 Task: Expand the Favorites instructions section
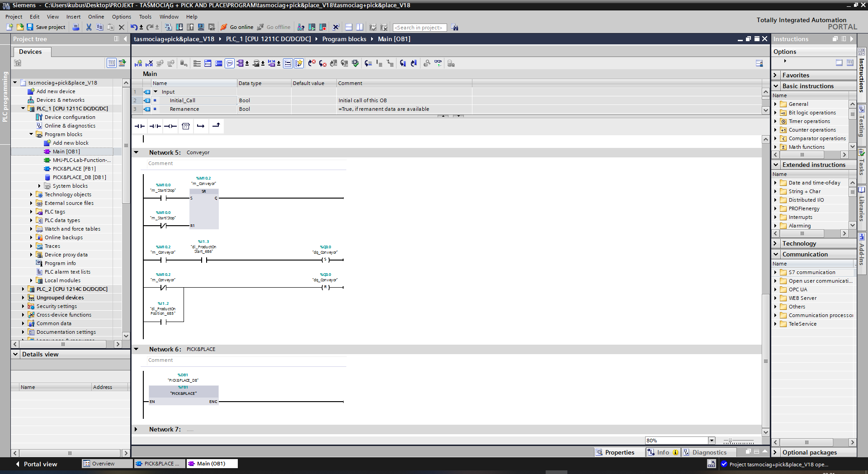pos(775,75)
